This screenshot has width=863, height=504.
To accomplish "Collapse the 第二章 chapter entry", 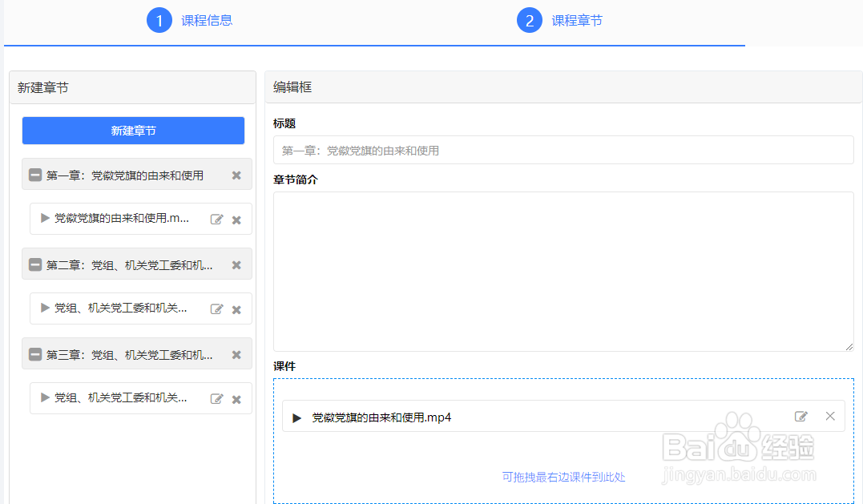I will (x=35, y=264).
